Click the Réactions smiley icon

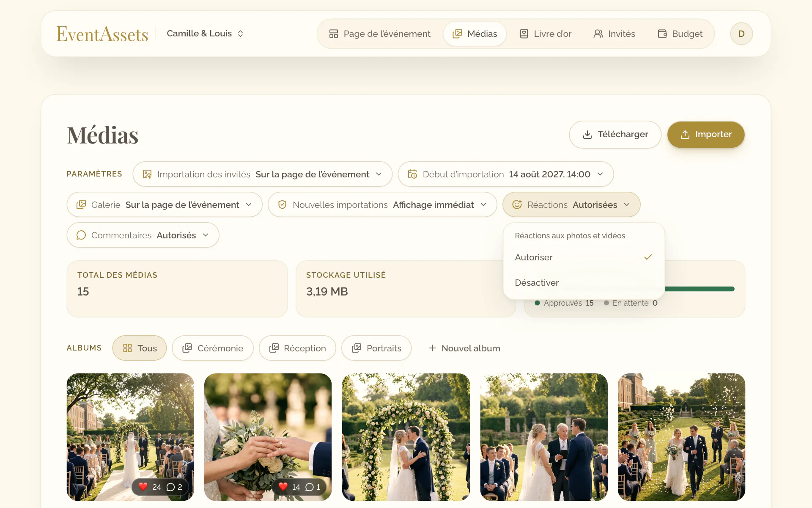click(517, 205)
